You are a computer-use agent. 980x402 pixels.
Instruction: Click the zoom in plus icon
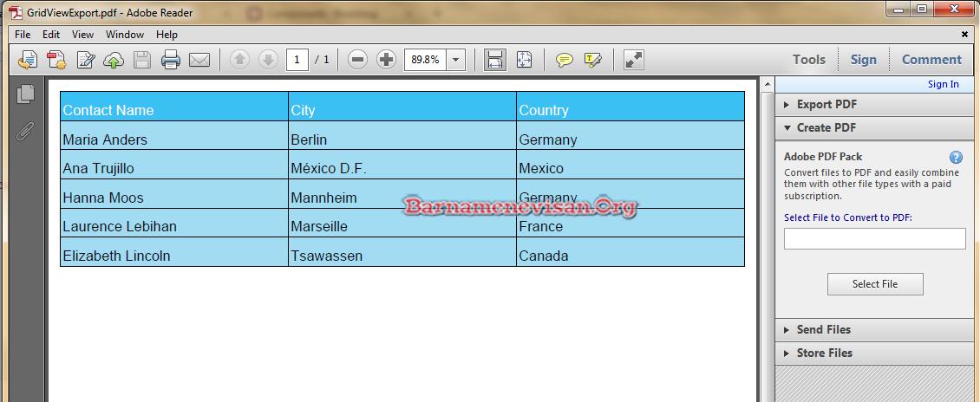pos(386,60)
